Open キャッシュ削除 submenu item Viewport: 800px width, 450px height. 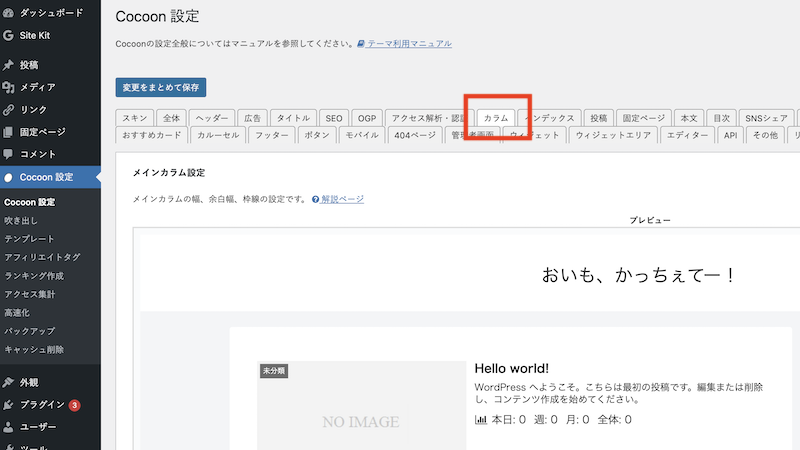click(34, 349)
